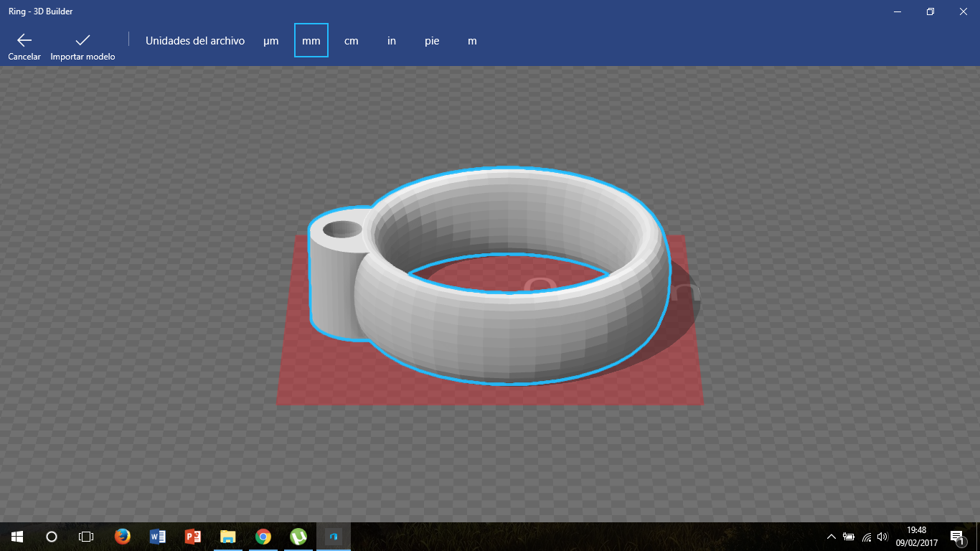Open PowerPoint from the taskbar
980x551 pixels.
coord(192,537)
